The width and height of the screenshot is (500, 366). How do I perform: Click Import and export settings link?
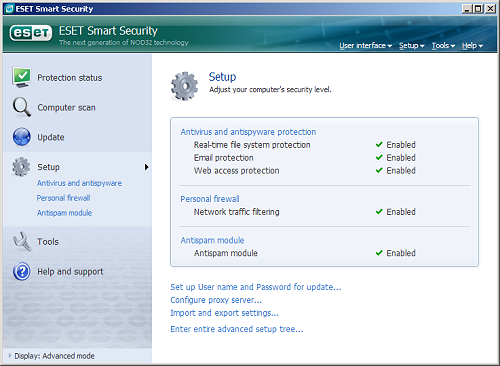point(224,313)
